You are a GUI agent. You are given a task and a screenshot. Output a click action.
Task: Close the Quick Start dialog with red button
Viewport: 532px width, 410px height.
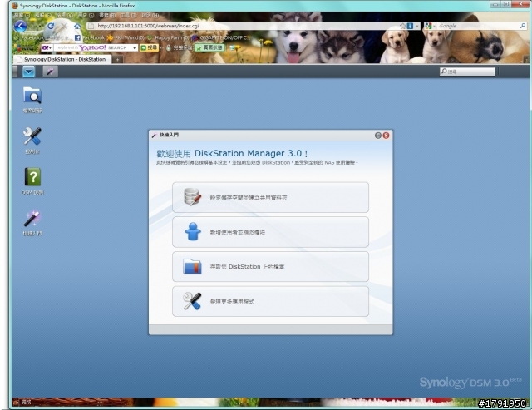(x=386, y=136)
